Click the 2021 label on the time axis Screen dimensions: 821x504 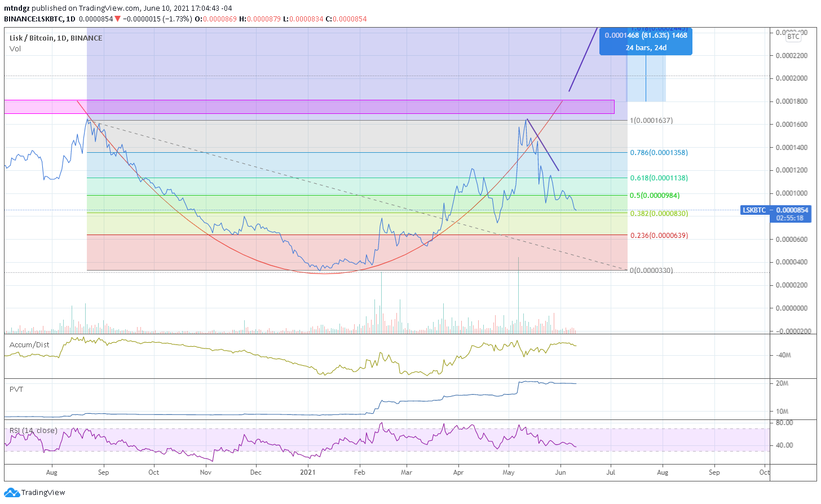click(307, 472)
